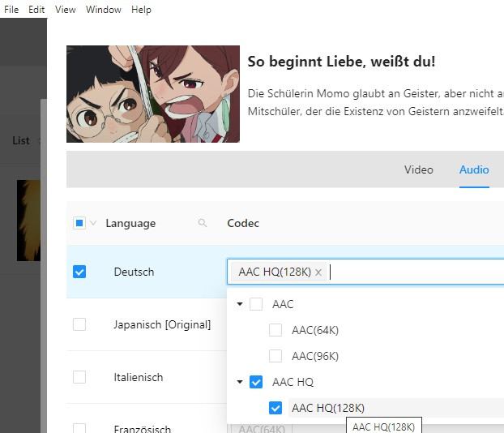
Task: Remove the AAC HQ(128K) tag
Action: click(318, 272)
